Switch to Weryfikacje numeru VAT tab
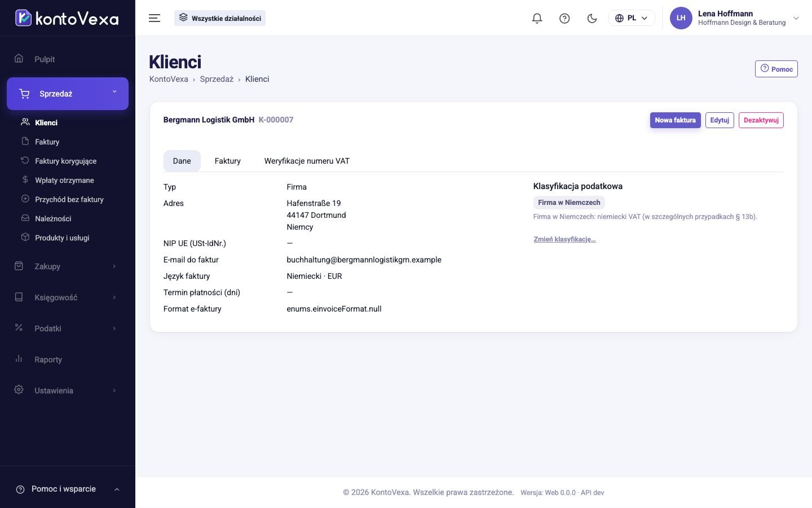The height and width of the screenshot is (508, 812). pyautogui.click(x=307, y=161)
